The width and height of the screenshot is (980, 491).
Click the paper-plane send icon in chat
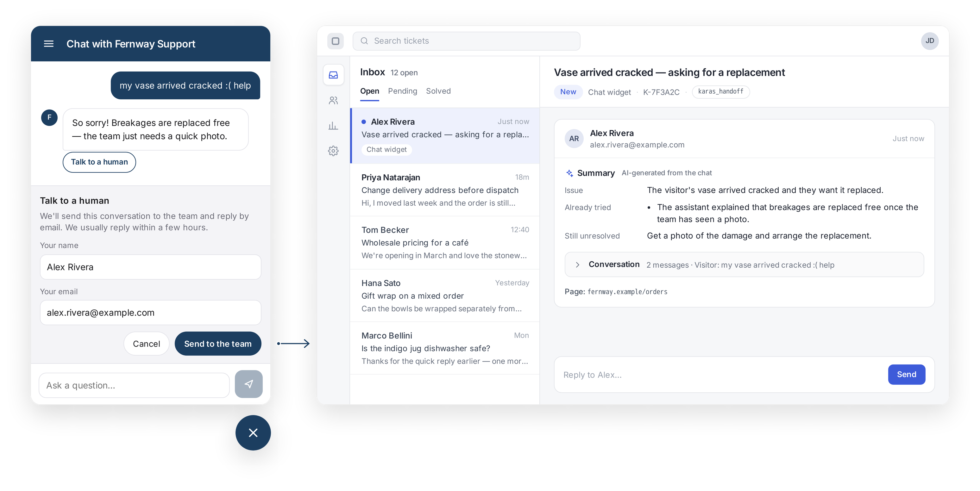click(249, 384)
